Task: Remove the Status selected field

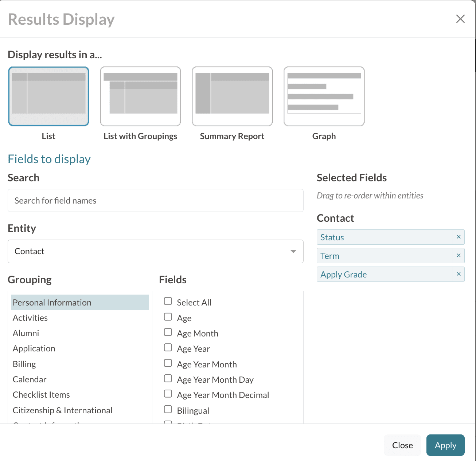Action: click(459, 237)
